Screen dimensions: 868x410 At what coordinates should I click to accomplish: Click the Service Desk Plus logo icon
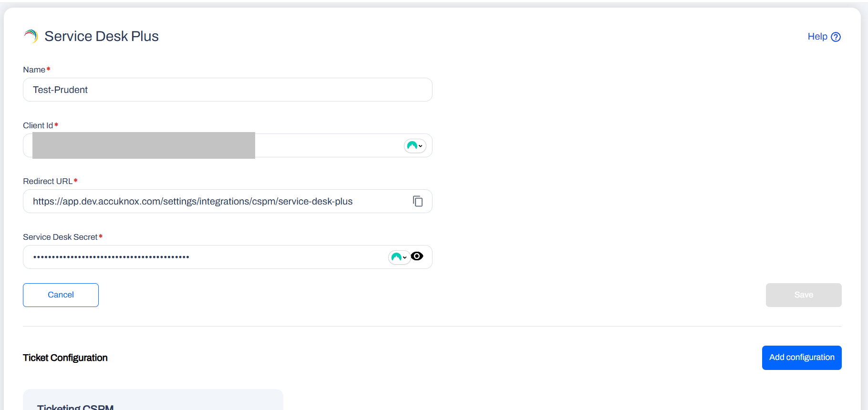(x=31, y=36)
